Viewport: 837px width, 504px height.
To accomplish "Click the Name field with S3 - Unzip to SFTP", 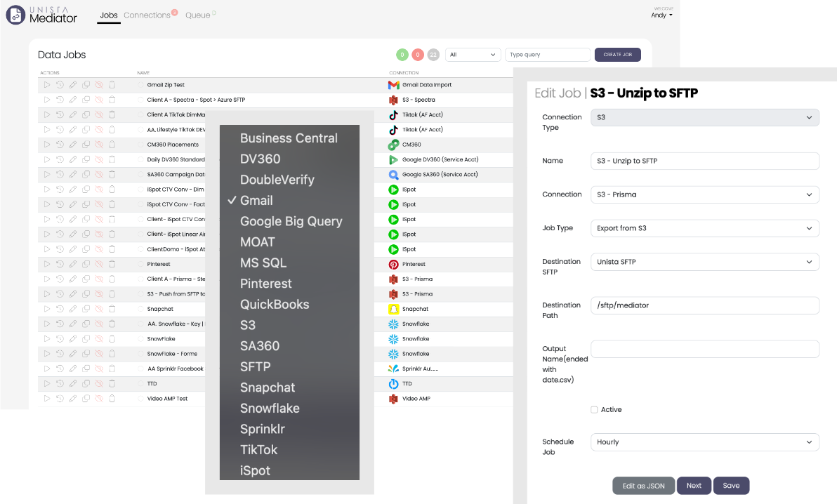I will coord(704,161).
